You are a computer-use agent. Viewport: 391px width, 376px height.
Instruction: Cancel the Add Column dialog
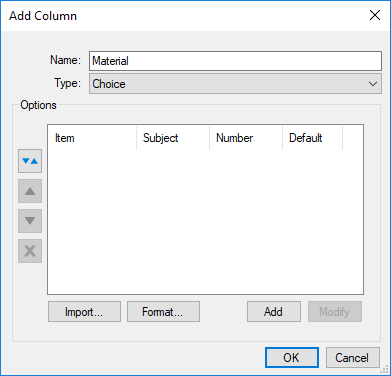pos(353,358)
